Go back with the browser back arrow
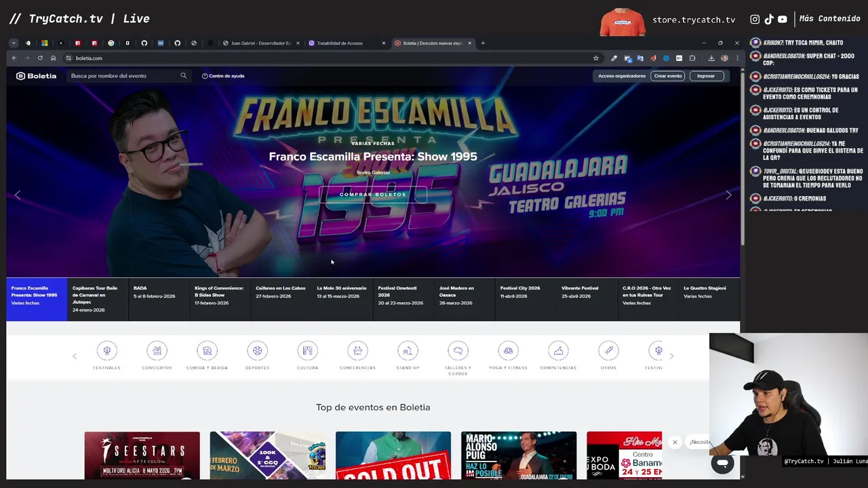868x488 pixels. point(14,58)
